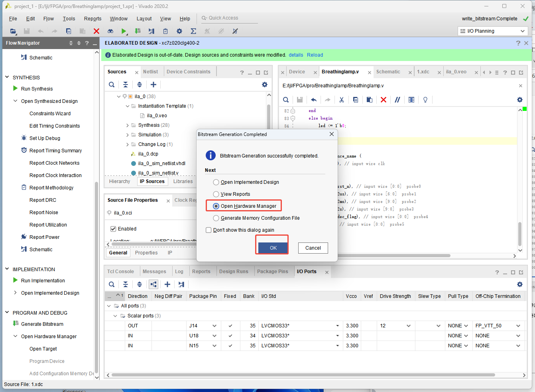Select Generate Memory Configuration File option
The height and width of the screenshot is (392, 535).
tap(216, 218)
